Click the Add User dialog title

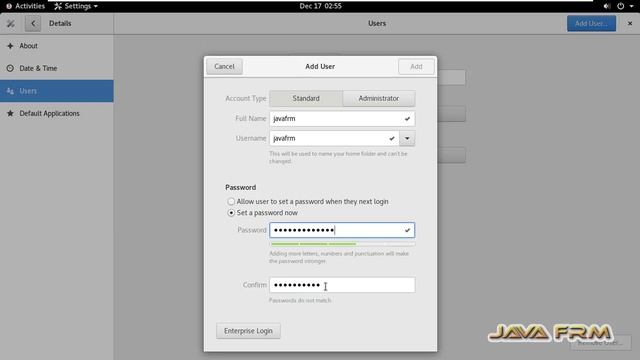320,67
